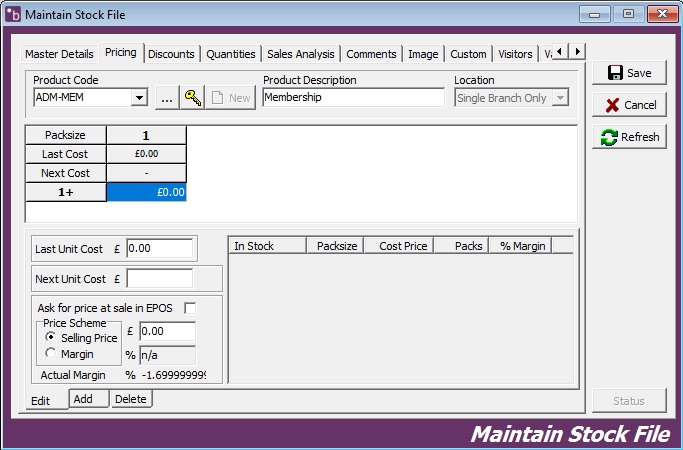The height and width of the screenshot is (450, 683).
Task: Go to the Master Details tab
Action: click(59, 54)
